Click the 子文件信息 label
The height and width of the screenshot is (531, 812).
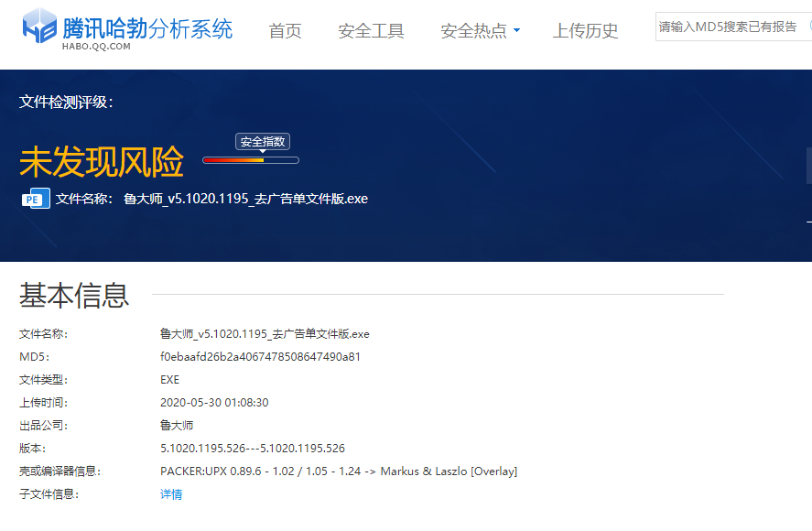coord(49,494)
